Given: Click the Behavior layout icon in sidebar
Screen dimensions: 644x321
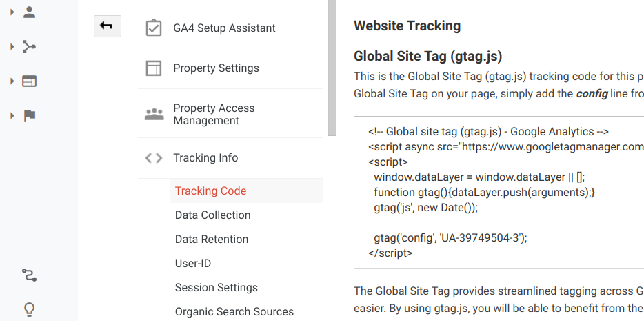Looking at the screenshot, I should tap(29, 81).
